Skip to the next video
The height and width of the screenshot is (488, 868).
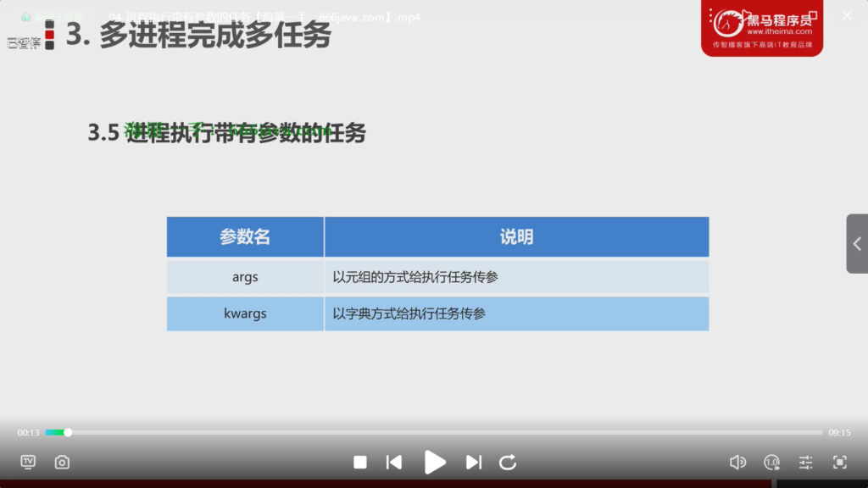pos(474,462)
